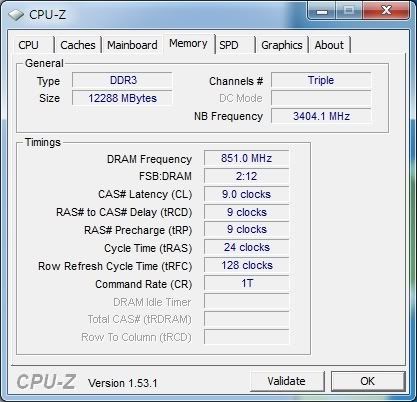Click the Validate button
The width and height of the screenshot is (417, 402).
click(x=287, y=381)
